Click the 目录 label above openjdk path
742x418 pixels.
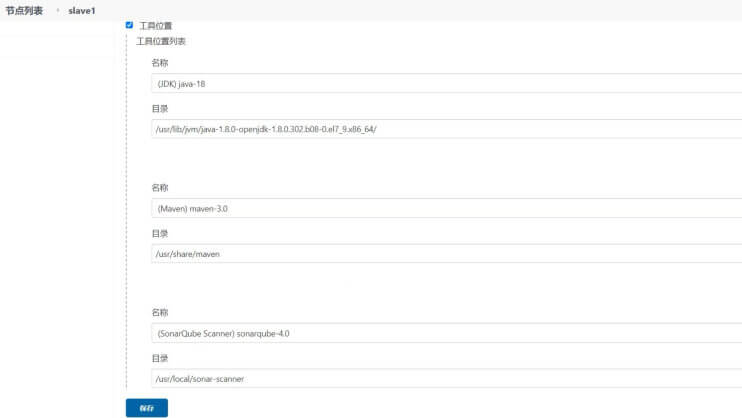[x=160, y=108]
